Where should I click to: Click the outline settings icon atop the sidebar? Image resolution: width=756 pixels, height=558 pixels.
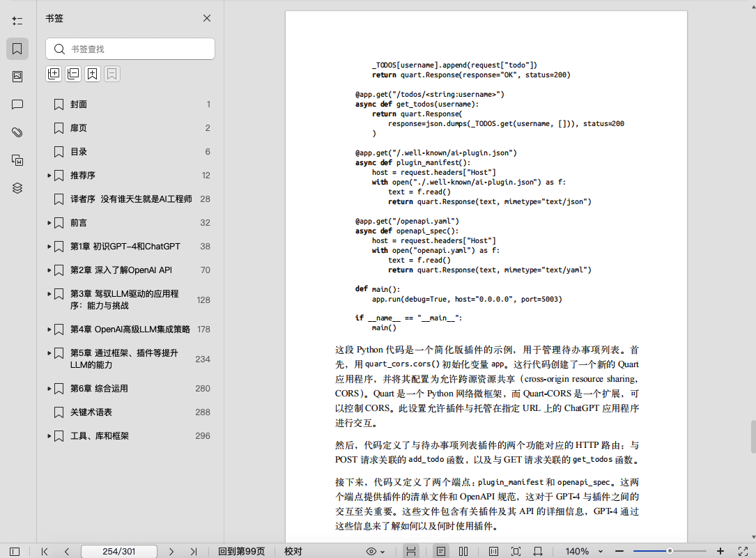coord(17,21)
